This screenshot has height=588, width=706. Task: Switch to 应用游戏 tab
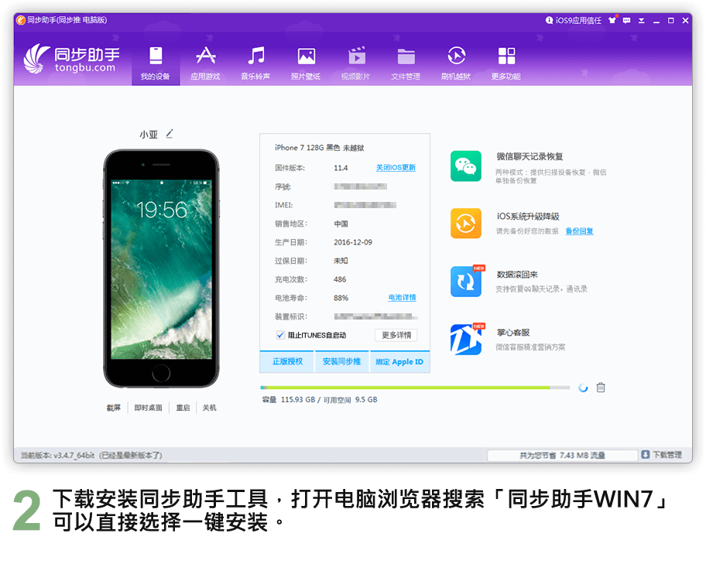coord(205,63)
